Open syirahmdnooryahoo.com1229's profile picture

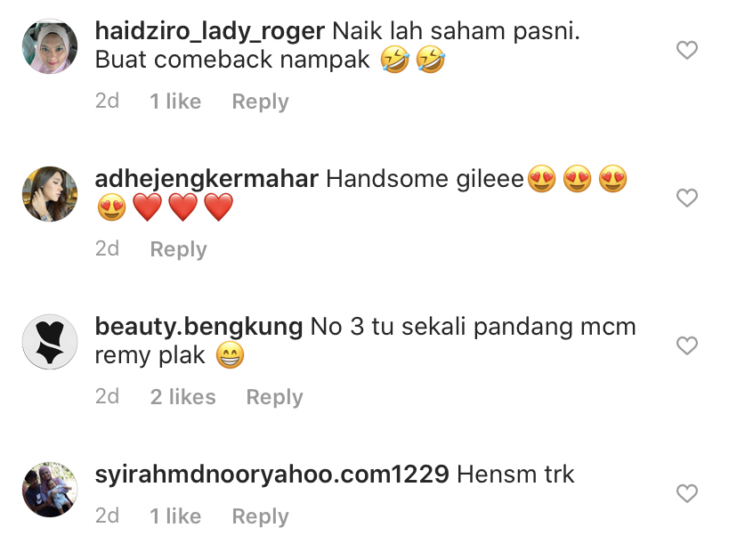tap(50, 490)
